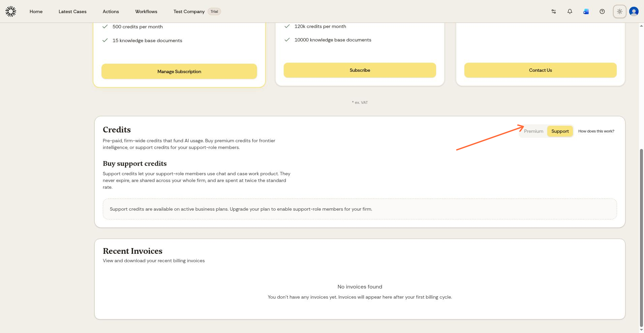Open Latest Cases
This screenshot has height=333, width=644.
pyautogui.click(x=72, y=11)
